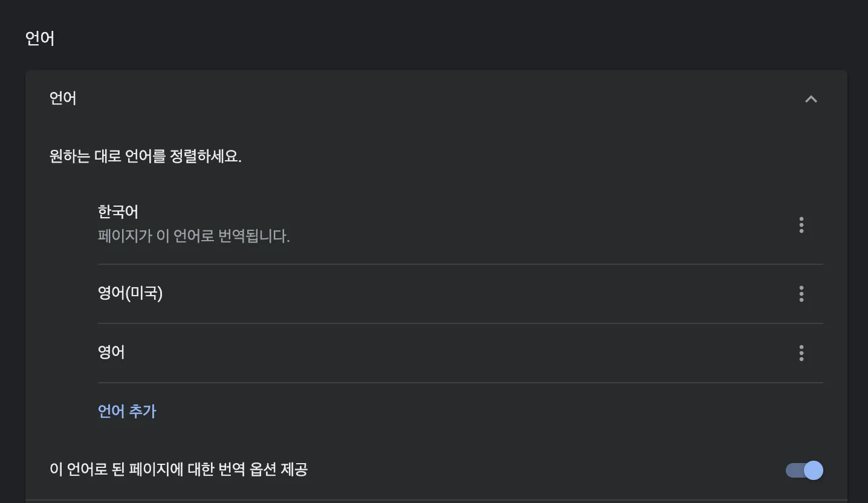Click the 원하는 대로 언어를 정렬하세요 text
This screenshot has height=503, width=868.
146,157
